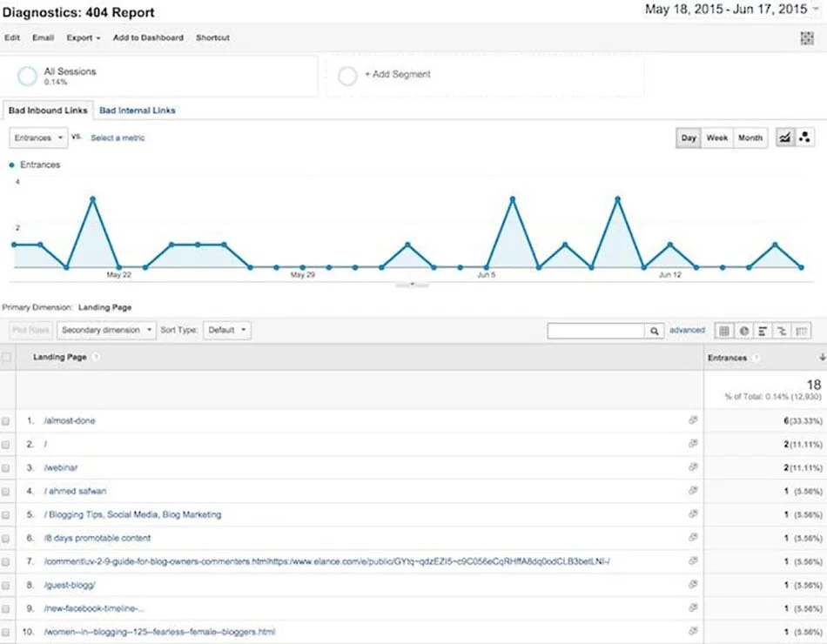Check the checkbox beside /guest-blogg/

(8, 585)
